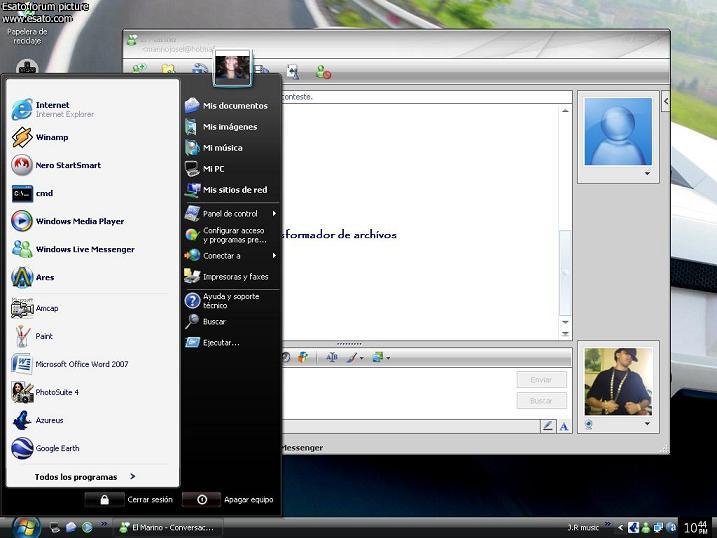
Task: Open Mi PC
Action: point(231,169)
